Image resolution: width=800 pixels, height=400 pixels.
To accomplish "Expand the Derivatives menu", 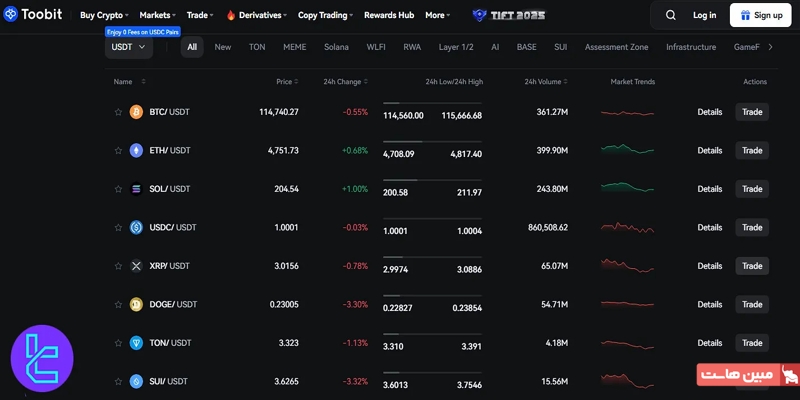I will click(x=257, y=15).
